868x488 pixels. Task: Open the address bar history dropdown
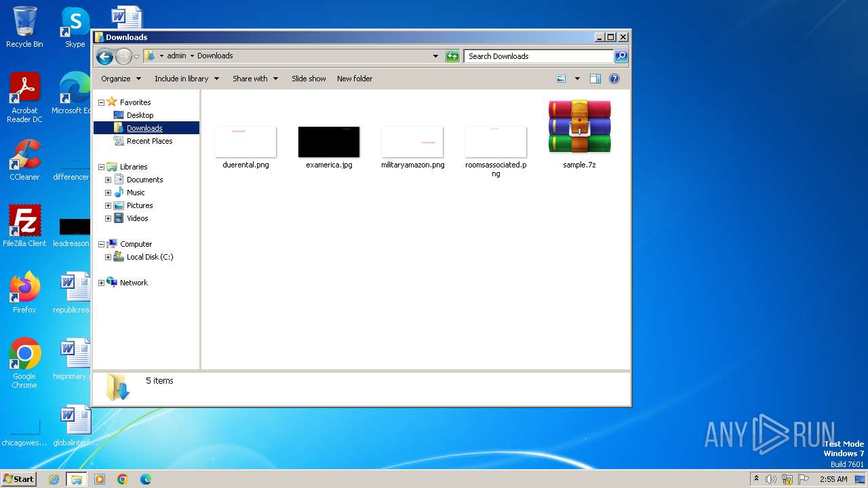435,56
